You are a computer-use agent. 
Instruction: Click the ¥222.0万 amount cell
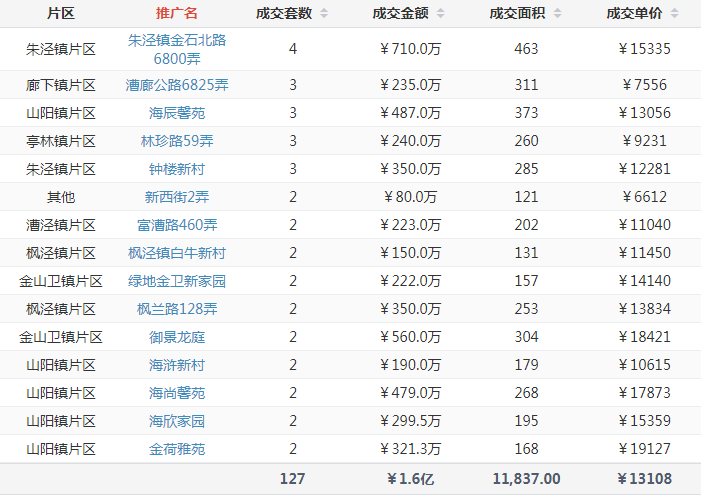point(410,281)
